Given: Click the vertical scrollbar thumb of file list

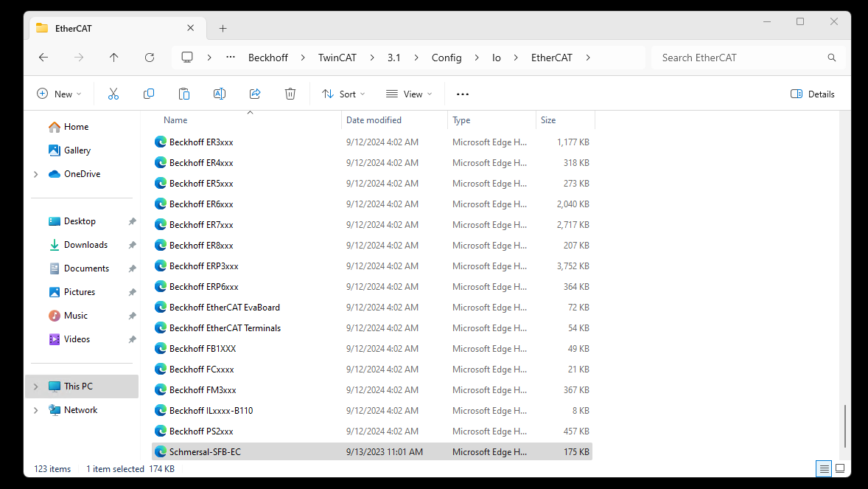Looking at the screenshot, I should tap(844, 426).
